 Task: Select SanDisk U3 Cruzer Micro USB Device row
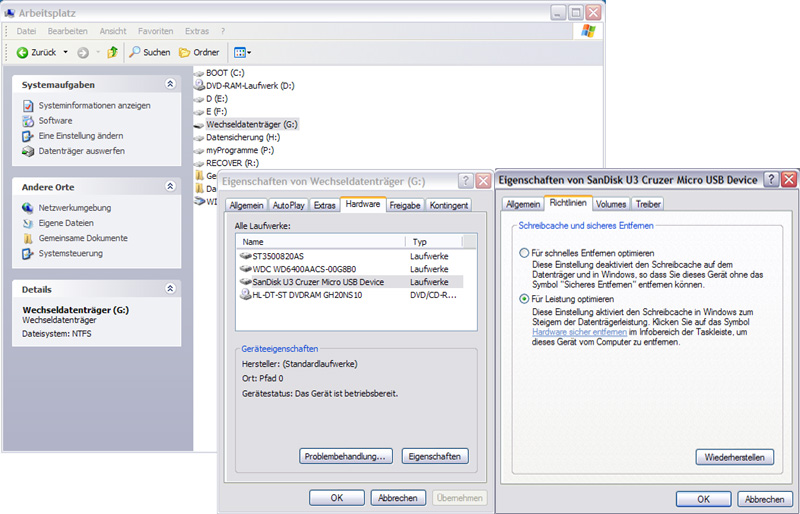coord(351,282)
